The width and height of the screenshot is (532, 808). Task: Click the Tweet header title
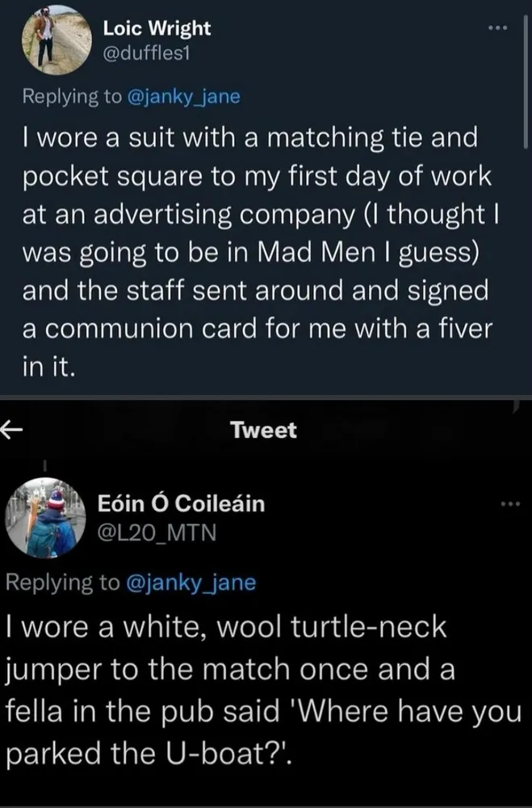[263, 430]
